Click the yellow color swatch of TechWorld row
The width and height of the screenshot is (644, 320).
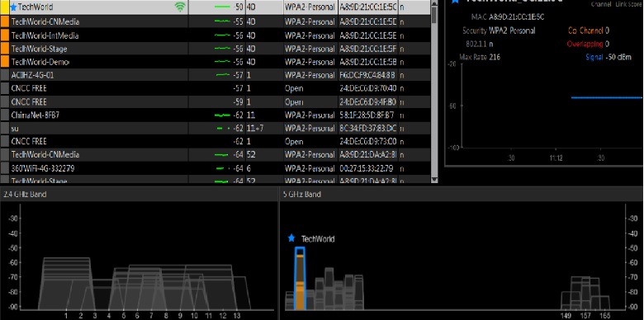click(5, 7)
